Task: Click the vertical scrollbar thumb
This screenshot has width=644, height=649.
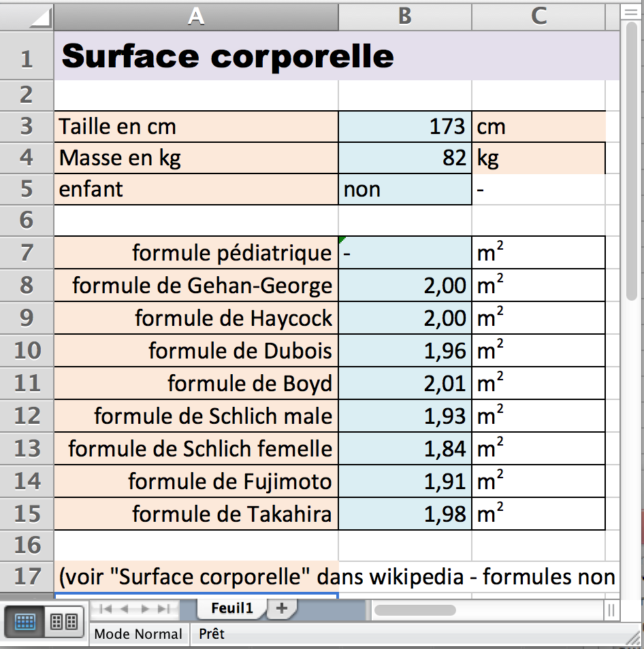Action: 631,161
